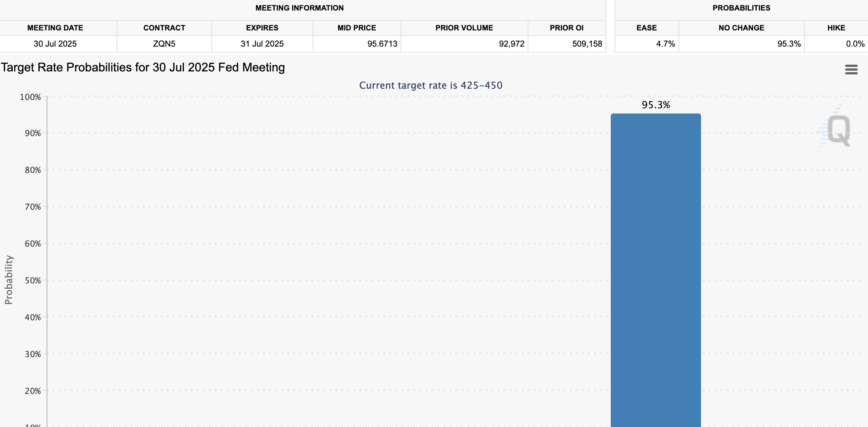Click the prior OI value 509,158
This screenshot has width=868, height=427.
pos(587,44)
